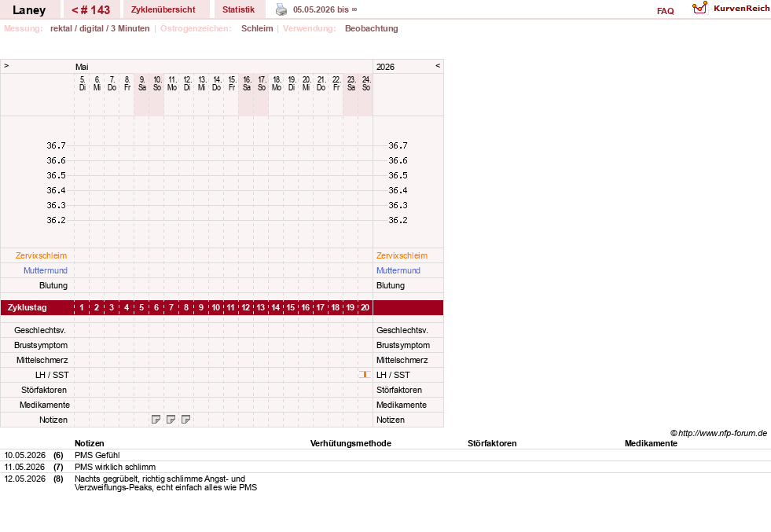The height and width of the screenshot is (532, 771).
Task: Open the note icon on May 10
Action: [x=156, y=420]
